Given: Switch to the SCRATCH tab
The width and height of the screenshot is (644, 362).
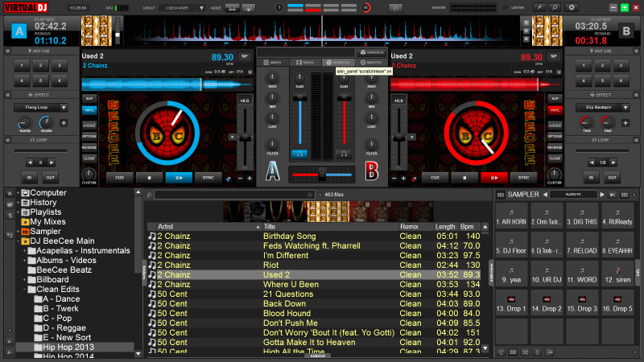Looking at the screenshot, I should tap(338, 63).
